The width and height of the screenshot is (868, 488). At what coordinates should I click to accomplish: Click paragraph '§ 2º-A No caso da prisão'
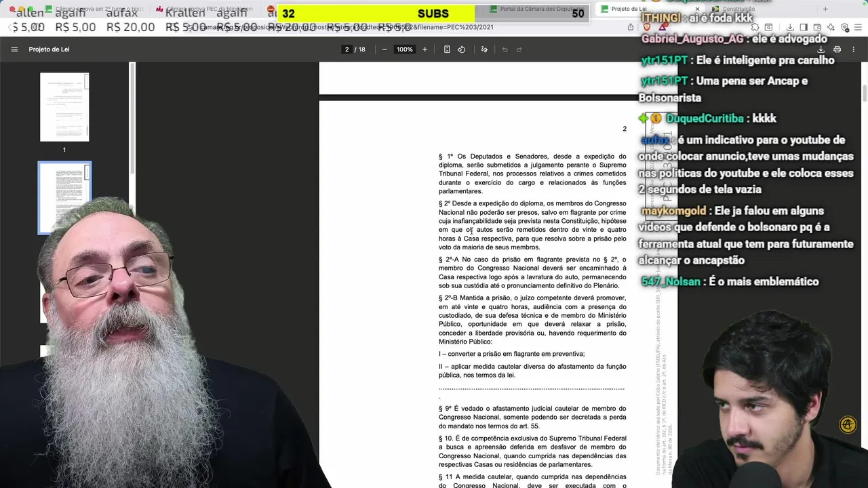click(x=532, y=272)
